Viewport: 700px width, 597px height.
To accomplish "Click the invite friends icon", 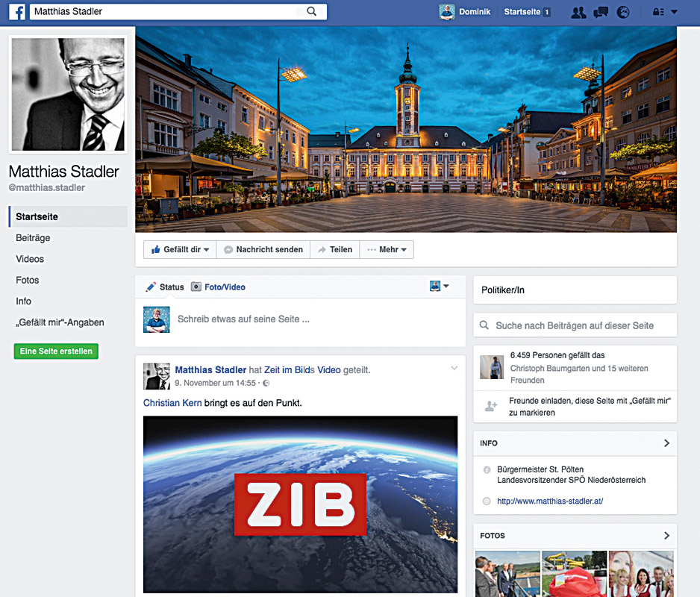I will (491, 407).
